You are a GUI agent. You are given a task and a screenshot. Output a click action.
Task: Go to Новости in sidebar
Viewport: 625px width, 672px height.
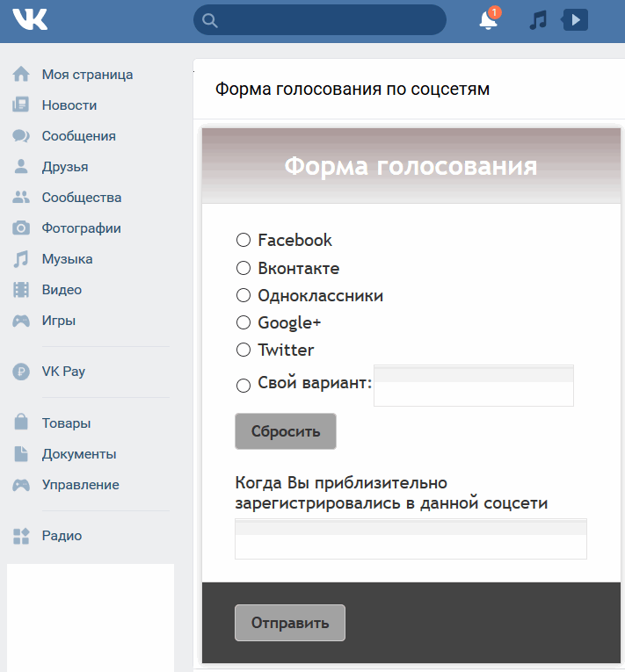coord(69,105)
